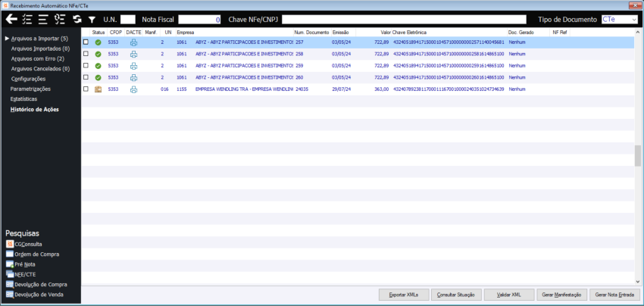Click the vertical scrollbar thumb
The image size is (644, 306).
[637, 156]
